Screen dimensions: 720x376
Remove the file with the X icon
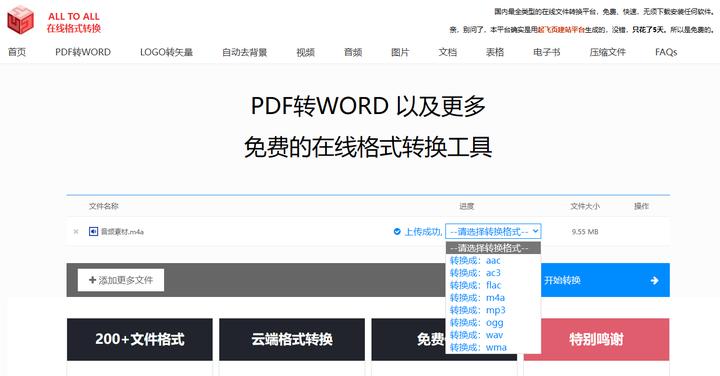76,232
